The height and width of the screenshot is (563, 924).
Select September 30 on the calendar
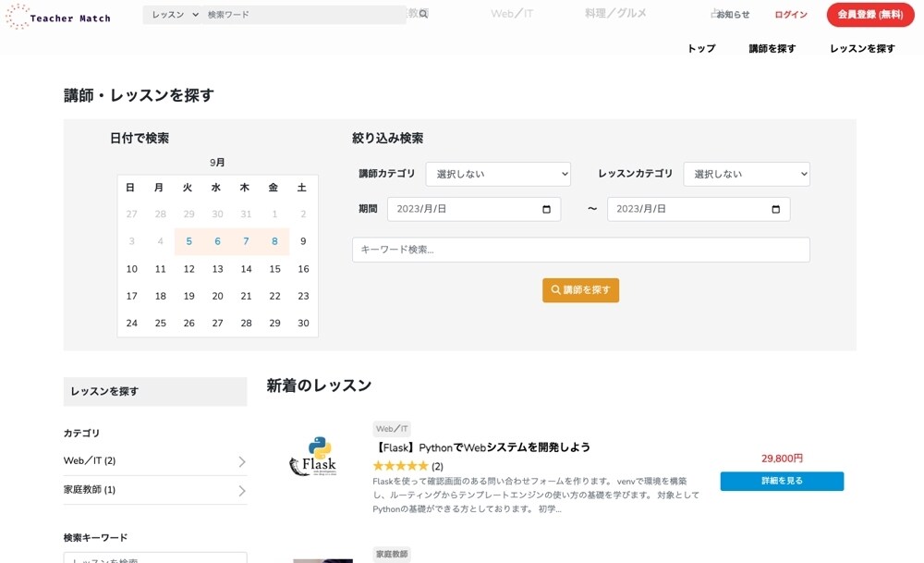pyautogui.click(x=303, y=323)
